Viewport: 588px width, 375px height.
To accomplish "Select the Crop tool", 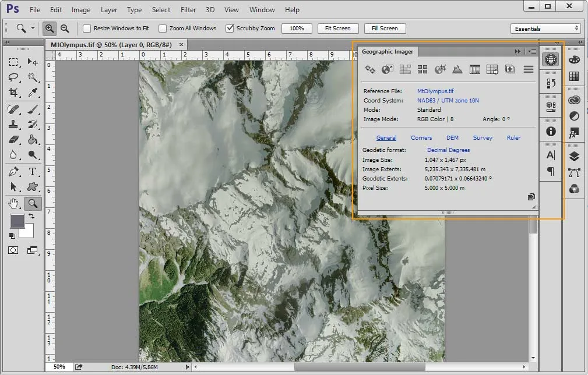I will pos(13,92).
